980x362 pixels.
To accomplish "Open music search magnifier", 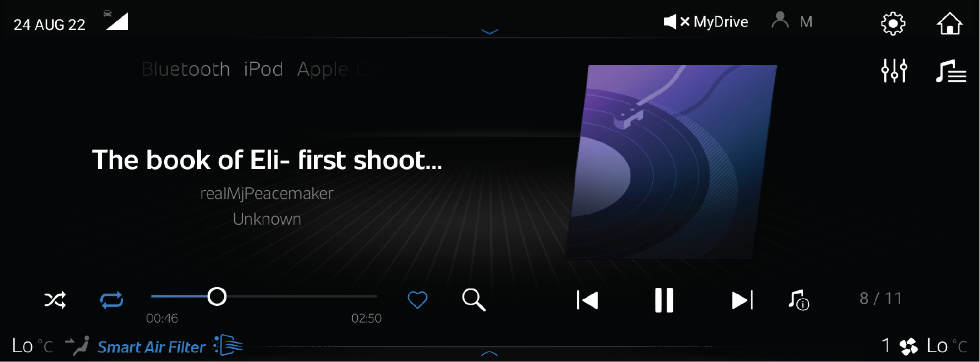I will pyautogui.click(x=474, y=300).
